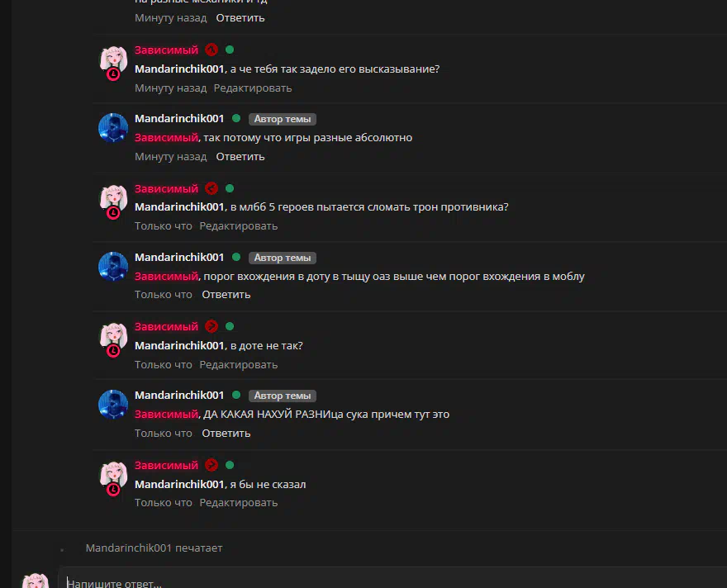
Task: Click Редактировать under "я бы не сказал" comment
Action: [238, 503]
